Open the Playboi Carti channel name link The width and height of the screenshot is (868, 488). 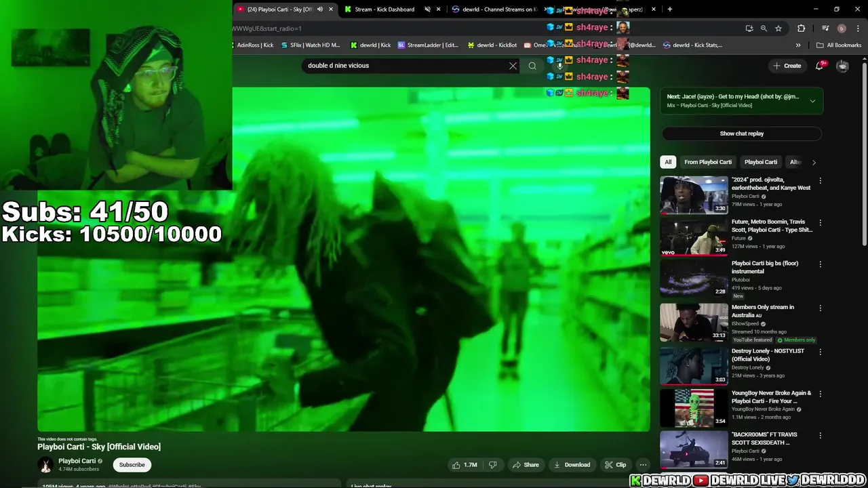(x=77, y=461)
